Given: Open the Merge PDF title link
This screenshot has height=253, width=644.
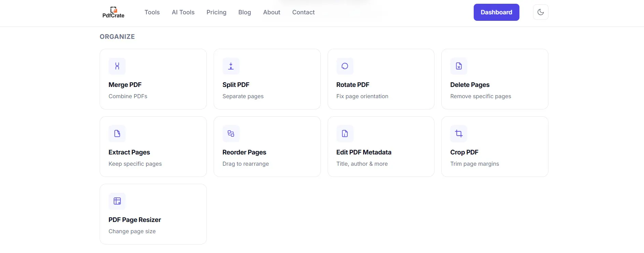Looking at the screenshot, I should [x=125, y=85].
